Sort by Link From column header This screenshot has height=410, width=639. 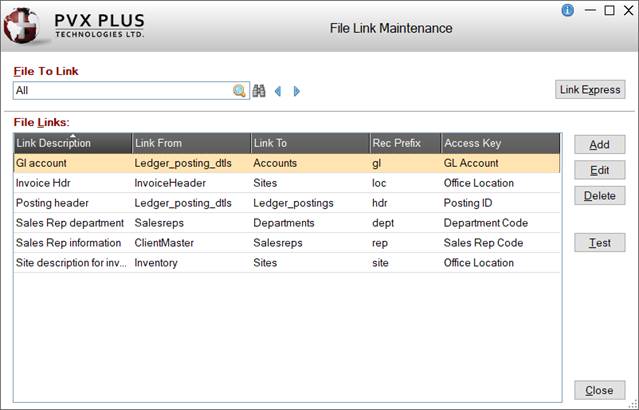point(190,144)
